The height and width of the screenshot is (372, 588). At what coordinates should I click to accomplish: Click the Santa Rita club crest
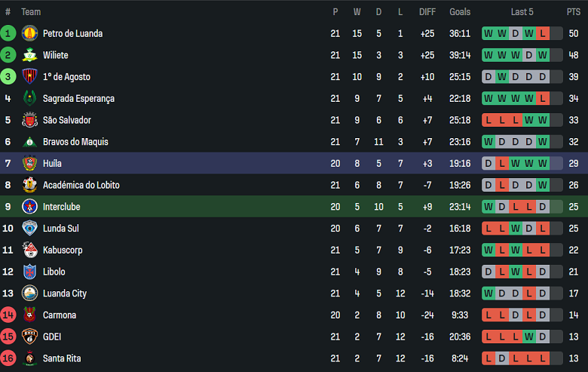(29, 358)
